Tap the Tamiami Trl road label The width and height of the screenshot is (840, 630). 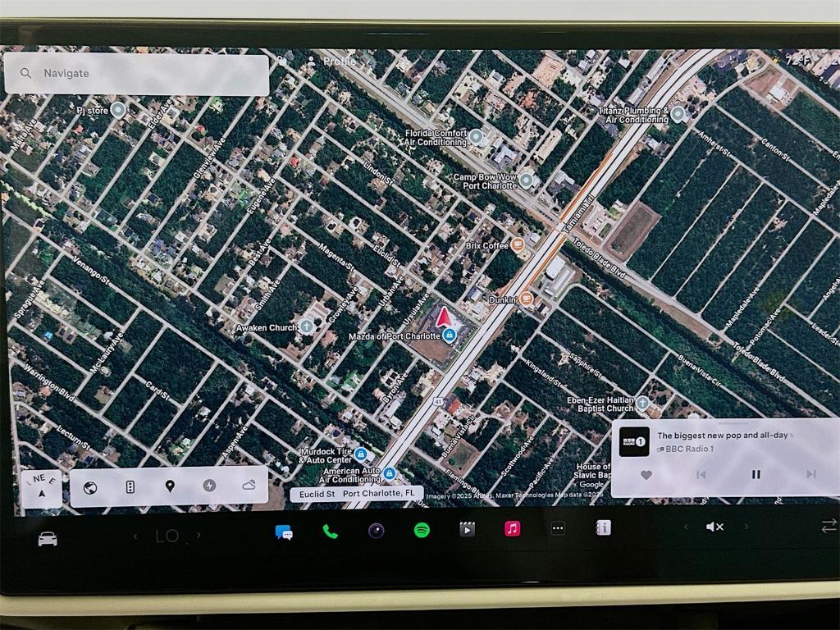point(579,212)
